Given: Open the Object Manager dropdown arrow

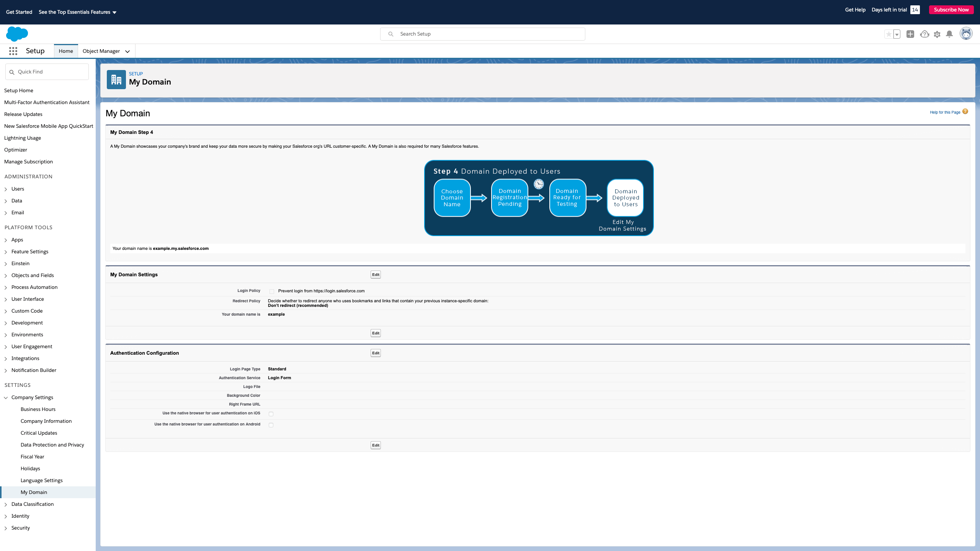Looking at the screenshot, I should click(127, 51).
